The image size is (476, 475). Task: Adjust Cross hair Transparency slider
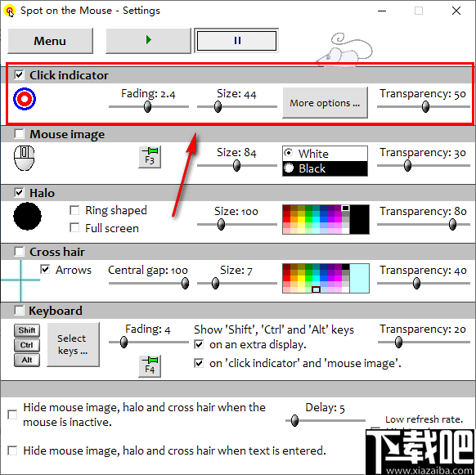416,284
